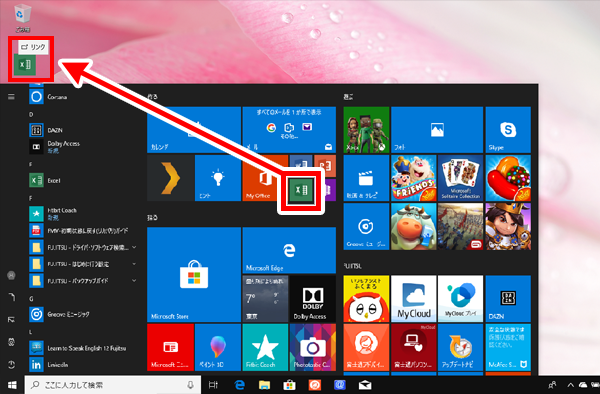Open the Microsoft Edge tile
This screenshot has width=600, height=394.
coord(289,251)
